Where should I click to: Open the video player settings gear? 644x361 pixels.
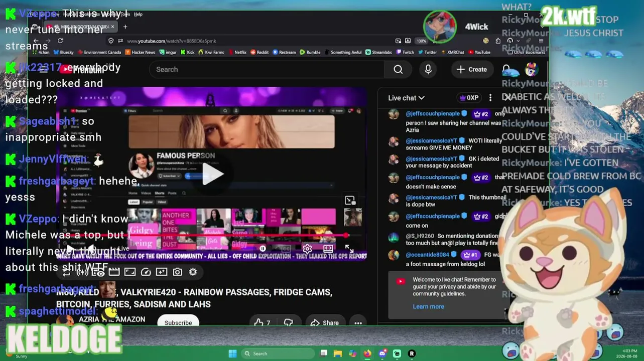[x=307, y=248]
